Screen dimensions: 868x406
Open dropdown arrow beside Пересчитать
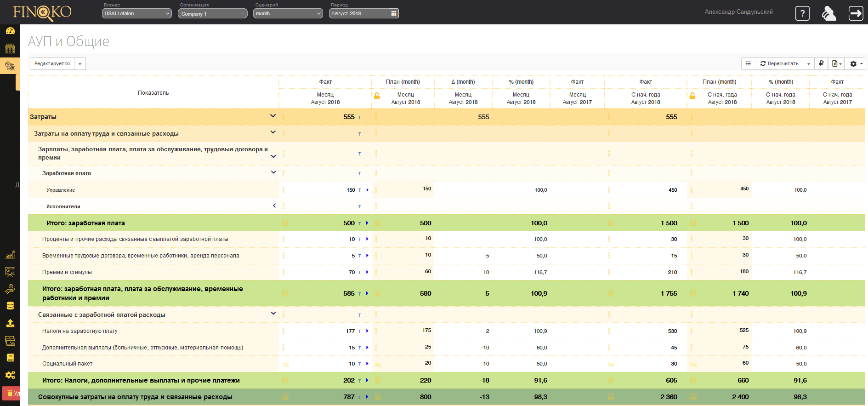click(x=808, y=63)
